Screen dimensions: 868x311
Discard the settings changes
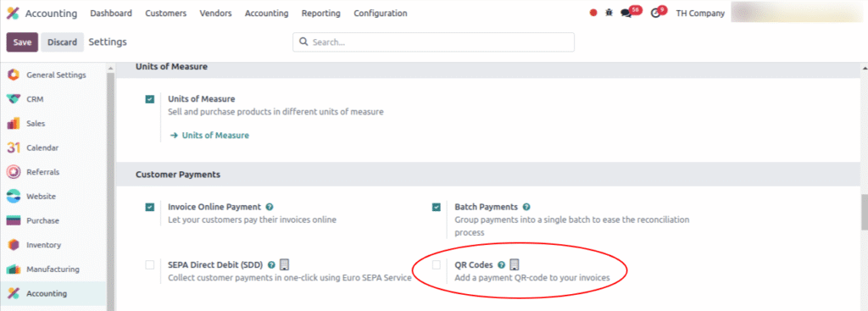[62, 42]
